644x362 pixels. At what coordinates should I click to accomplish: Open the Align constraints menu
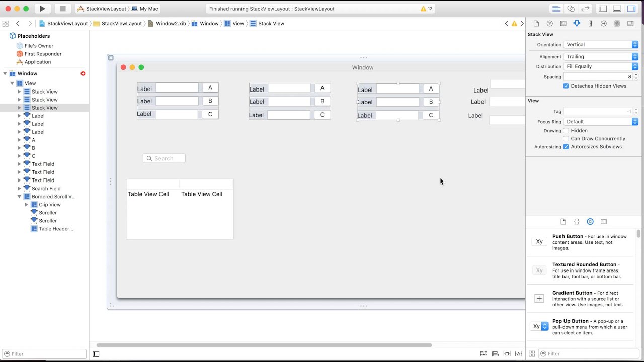point(495,354)
